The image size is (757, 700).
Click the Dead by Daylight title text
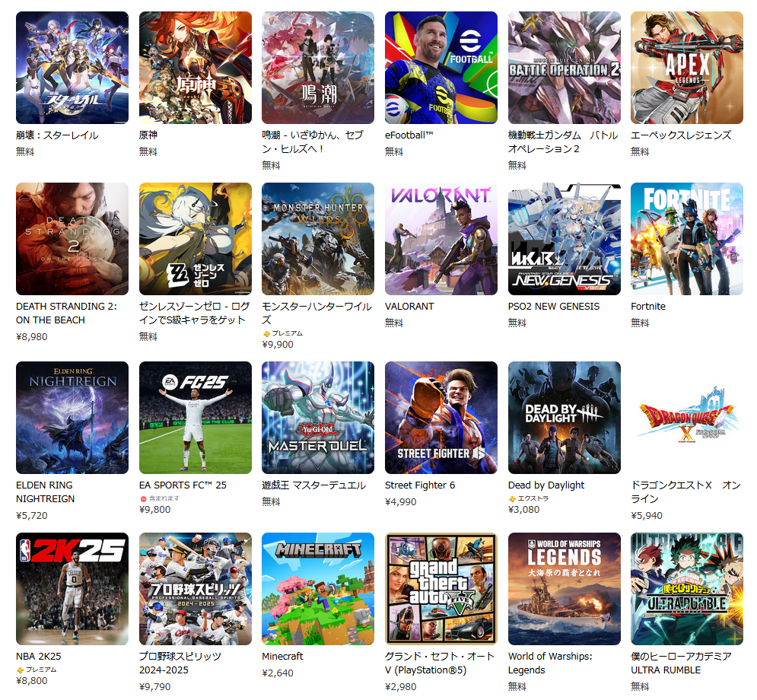(546, 485)
